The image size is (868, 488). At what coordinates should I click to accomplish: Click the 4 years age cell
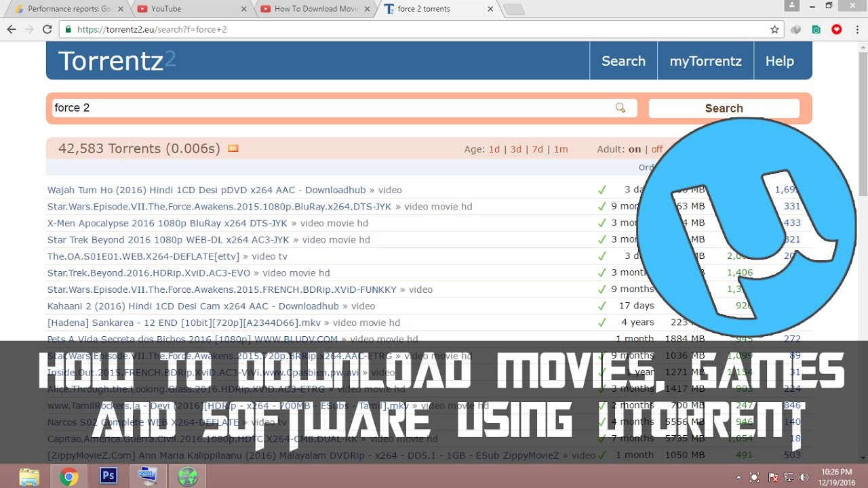637,323
